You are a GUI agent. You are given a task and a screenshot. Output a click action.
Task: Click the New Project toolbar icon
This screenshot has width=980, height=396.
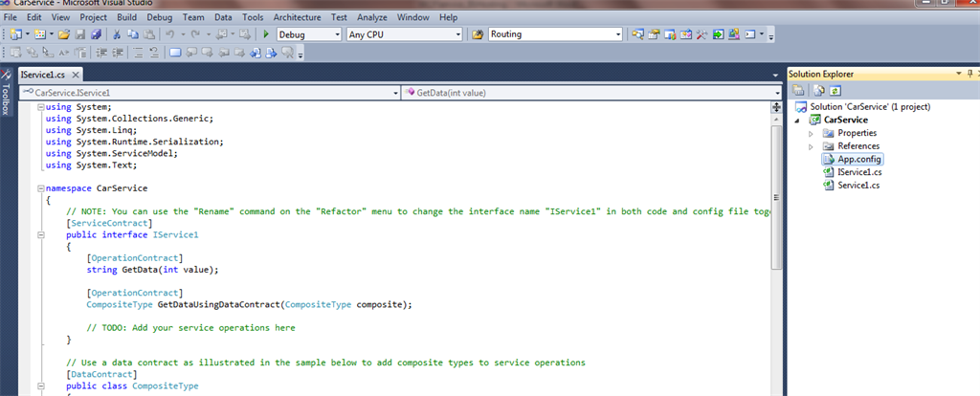coord(15,34)
